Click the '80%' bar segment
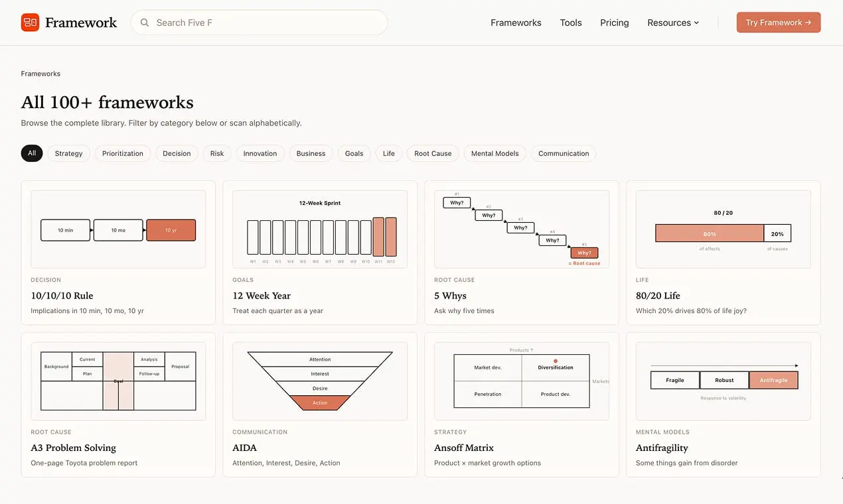Screen dimensions: 843x504 710,233
